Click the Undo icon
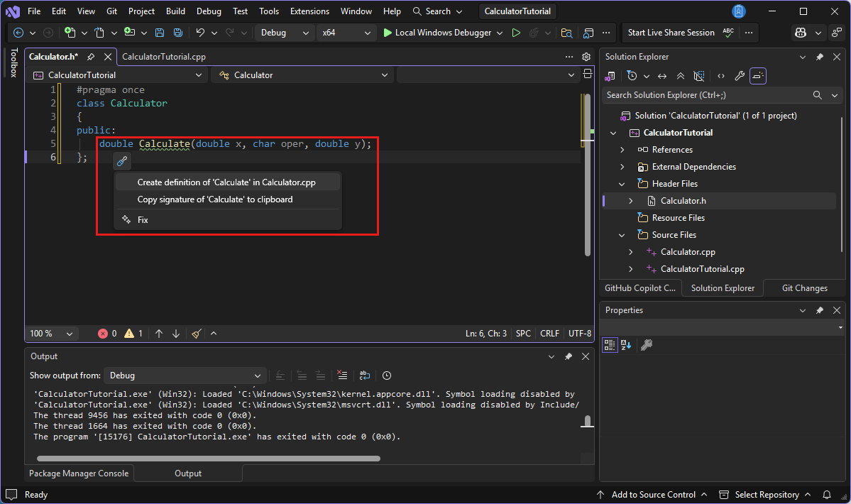 (x=200, y=33)
